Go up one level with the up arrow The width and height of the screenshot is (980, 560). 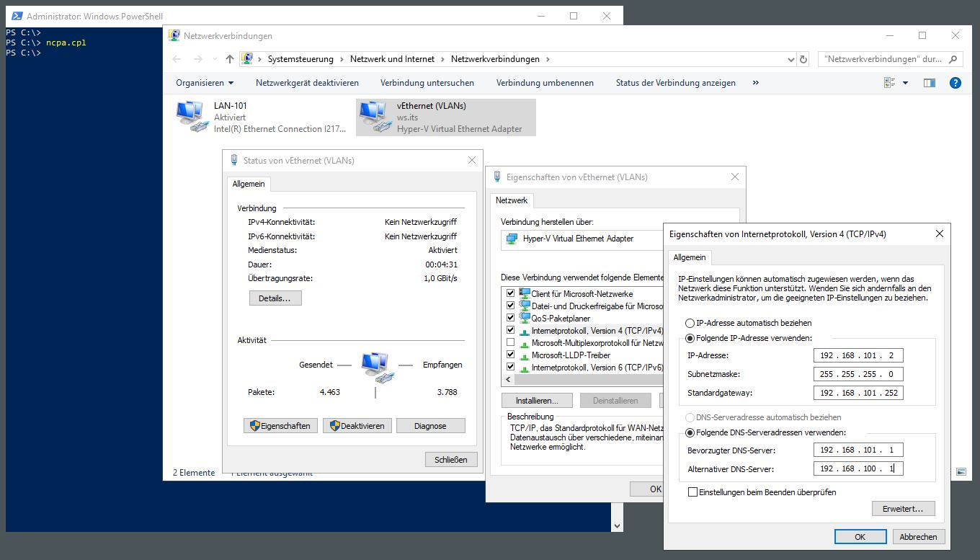(x=230, y=59)
